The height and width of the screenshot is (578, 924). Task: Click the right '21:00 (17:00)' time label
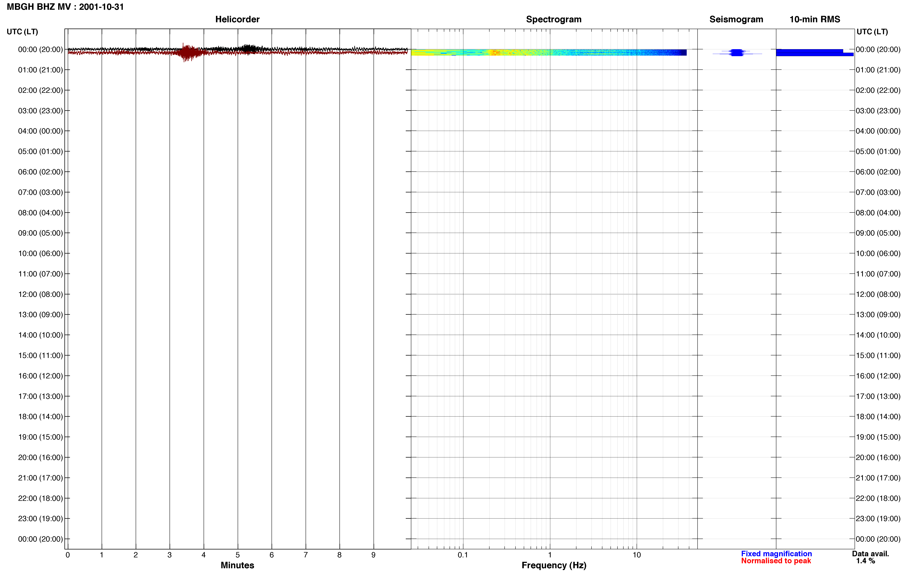pos(878,478)
